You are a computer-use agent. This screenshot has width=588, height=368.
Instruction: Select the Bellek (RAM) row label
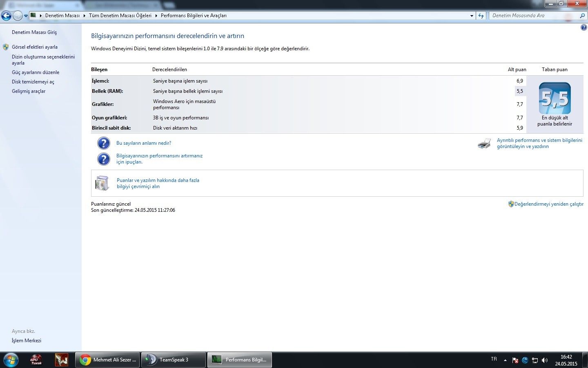click(x=107, y=91)
